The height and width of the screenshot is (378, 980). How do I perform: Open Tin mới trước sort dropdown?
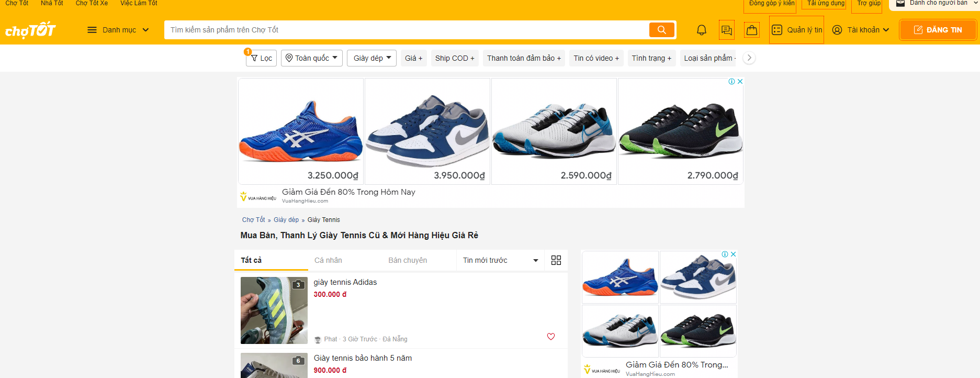click(x=501, y=260)
